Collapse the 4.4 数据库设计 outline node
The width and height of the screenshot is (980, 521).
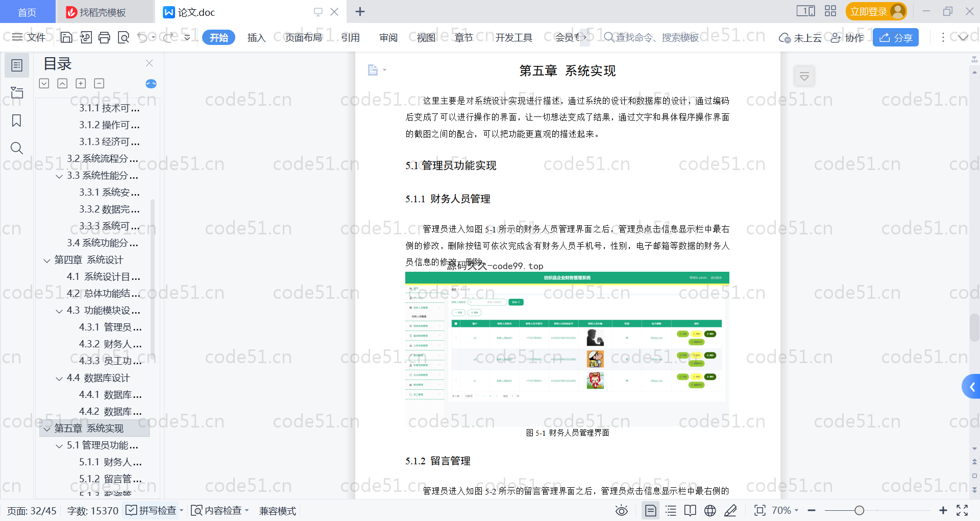pyautogui.click(x=59, y=378)
